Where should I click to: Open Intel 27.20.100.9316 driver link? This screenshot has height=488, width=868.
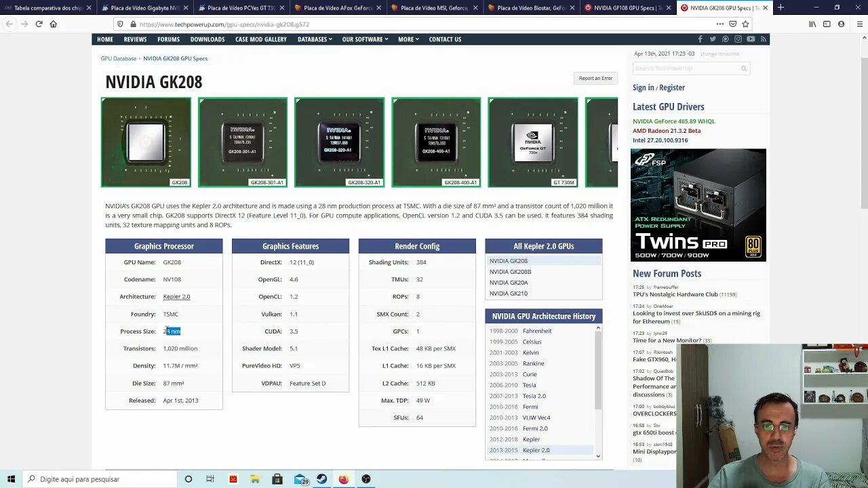pos(660,140)
